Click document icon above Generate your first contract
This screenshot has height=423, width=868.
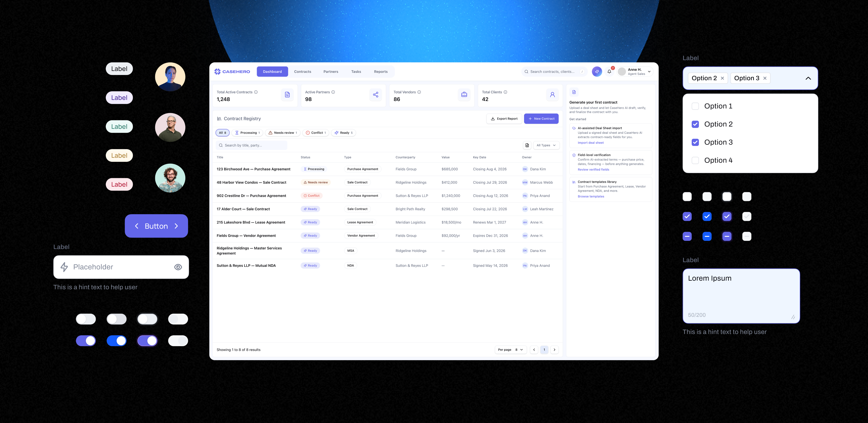574,92
